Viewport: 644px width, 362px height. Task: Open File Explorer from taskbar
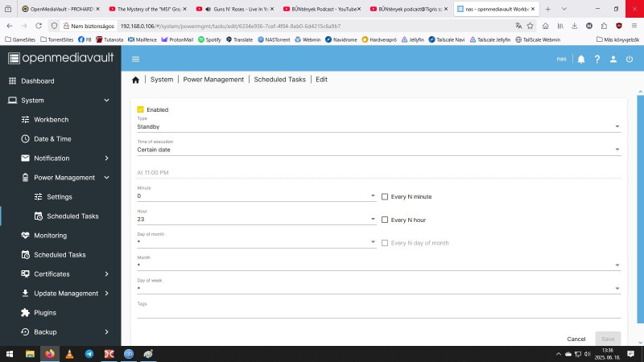[30, 354]
